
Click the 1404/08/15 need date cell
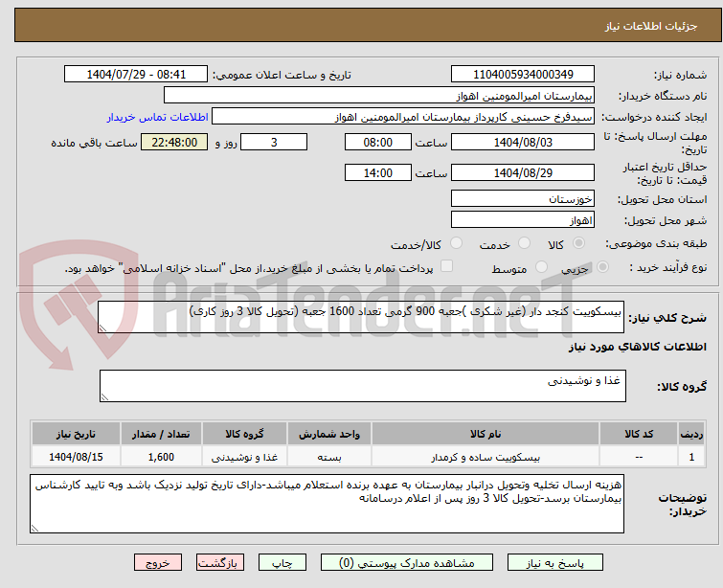coord(76,457)
